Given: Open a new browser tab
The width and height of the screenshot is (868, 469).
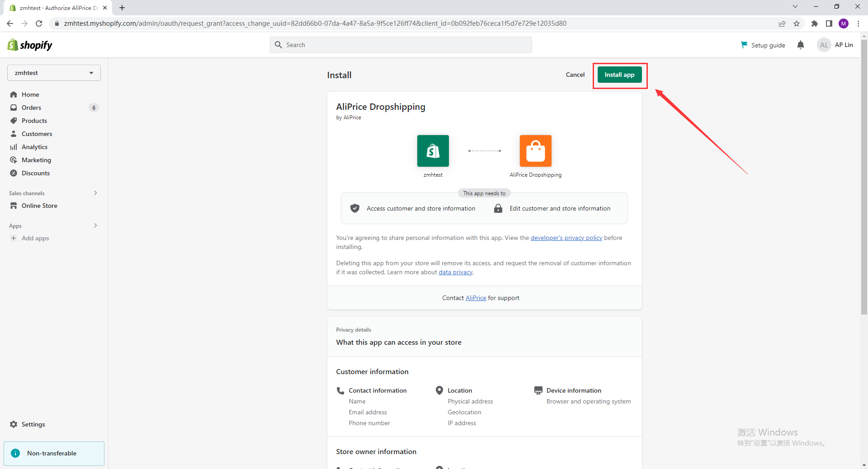Looking at the screenshot, I should click(x=122, y=8).
